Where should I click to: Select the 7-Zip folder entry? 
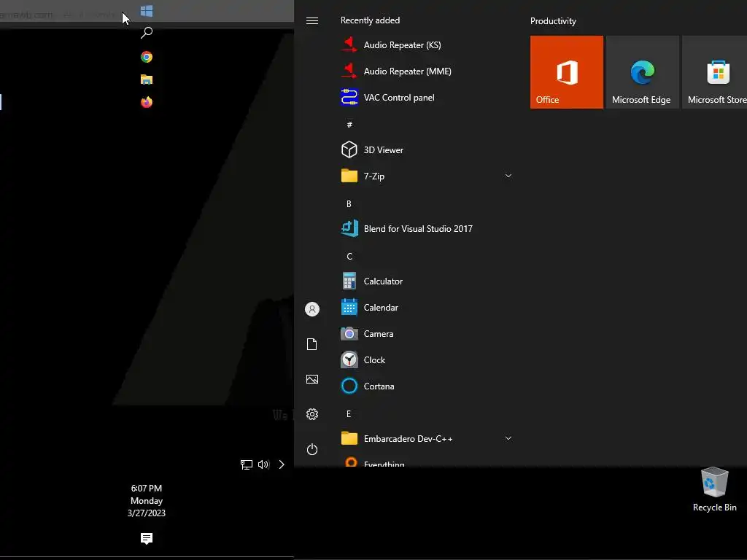(x=427, y=176)
